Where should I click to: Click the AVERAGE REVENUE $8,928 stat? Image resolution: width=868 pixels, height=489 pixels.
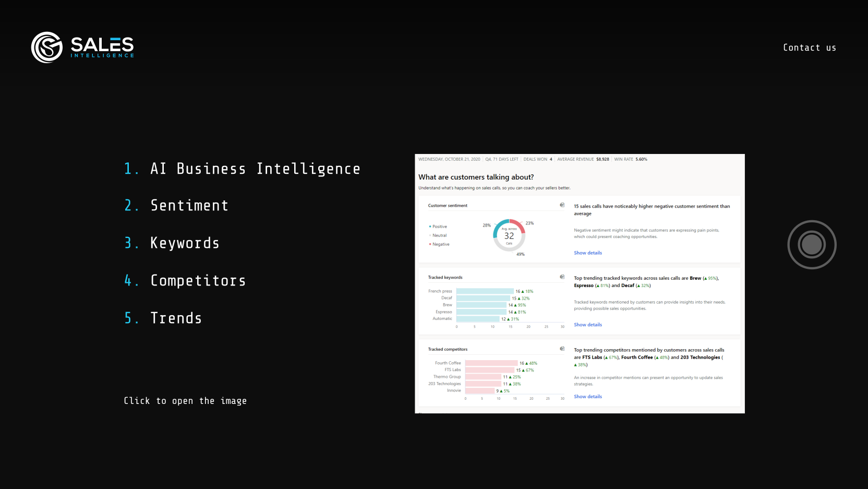583,159
